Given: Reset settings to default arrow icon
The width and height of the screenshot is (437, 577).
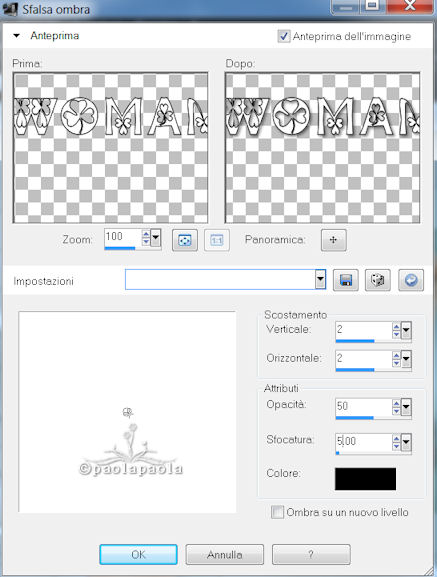Looking at the screenshot, I should [411, 280].
